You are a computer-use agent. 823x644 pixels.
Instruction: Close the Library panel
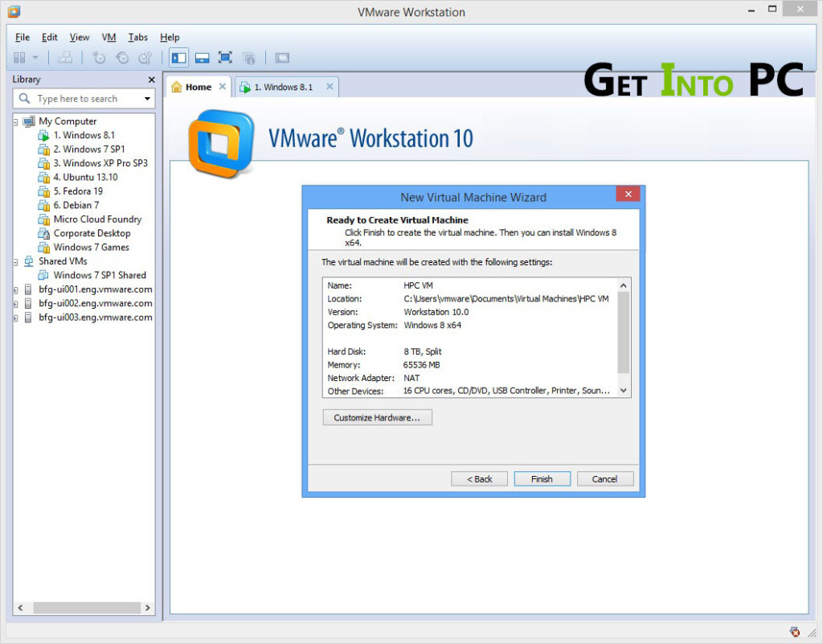coord(151,80)
